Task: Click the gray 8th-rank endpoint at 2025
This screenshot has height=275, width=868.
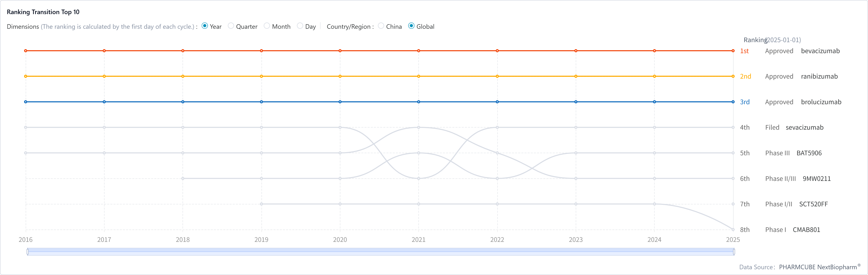Action: point(733,230)
